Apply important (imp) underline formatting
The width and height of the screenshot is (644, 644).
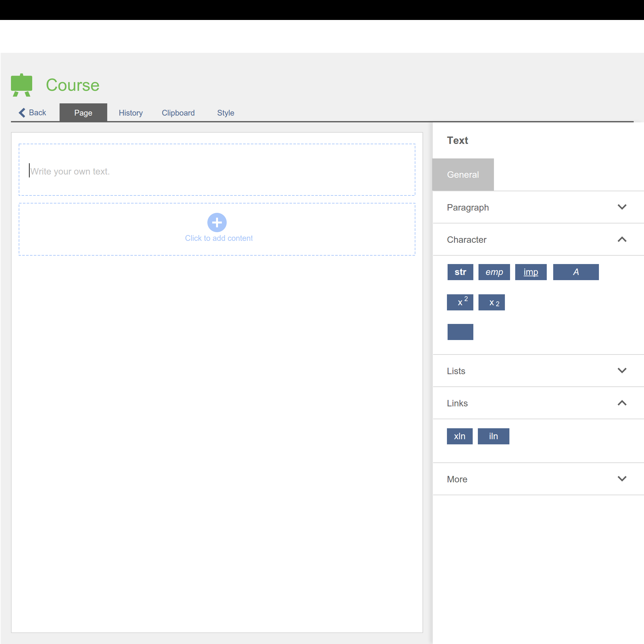click(x=531, y=272)
